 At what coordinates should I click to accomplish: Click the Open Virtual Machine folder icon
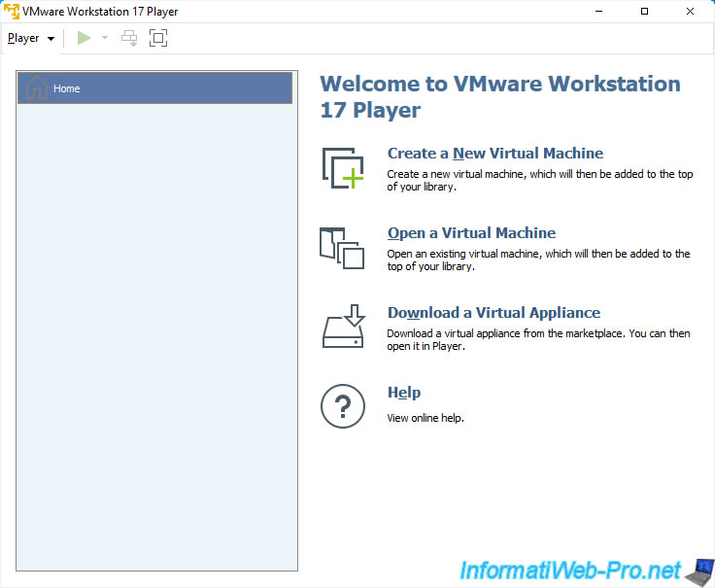coord(342,248)
